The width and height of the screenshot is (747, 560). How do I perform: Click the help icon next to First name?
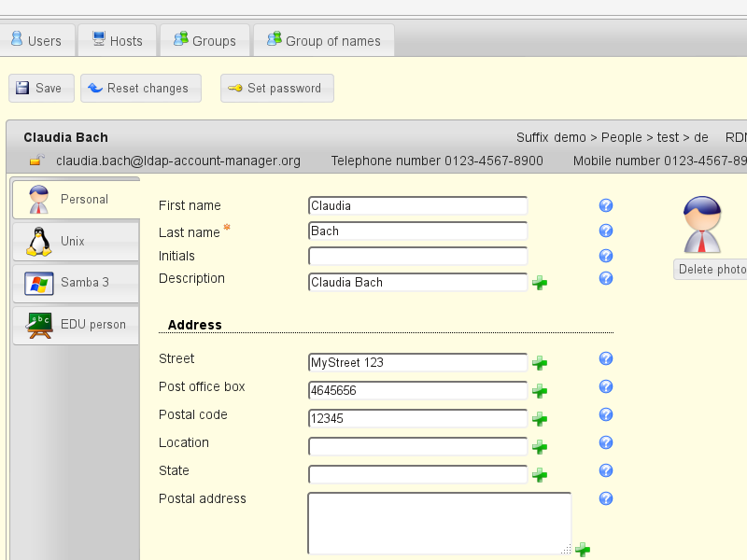click(605, 205)
